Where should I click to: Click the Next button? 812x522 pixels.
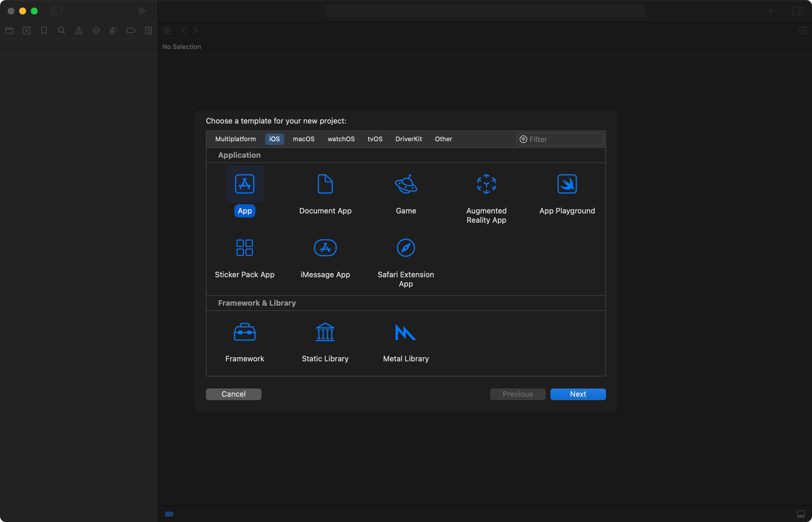pos(578,394)
